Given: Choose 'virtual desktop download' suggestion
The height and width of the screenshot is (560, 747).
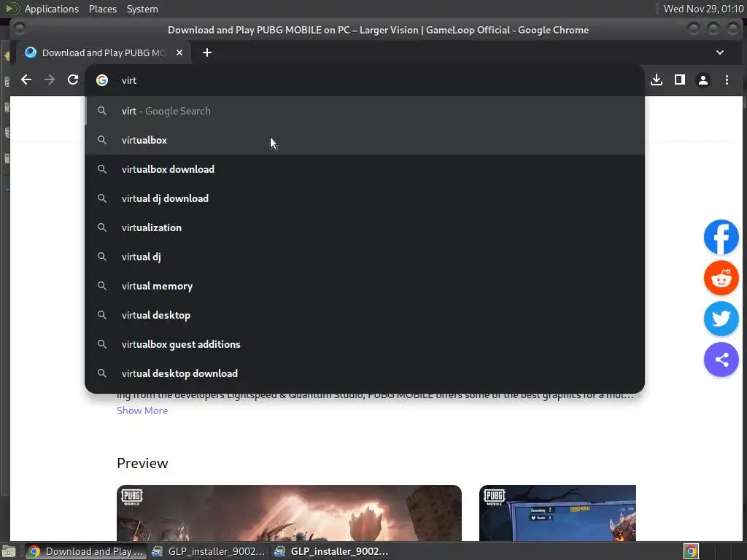Looking at the screenshot, I should (365, 373).
